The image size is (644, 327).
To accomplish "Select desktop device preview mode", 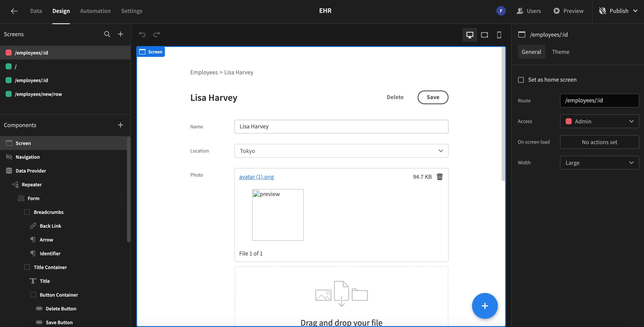I will [x=470, y=35].
